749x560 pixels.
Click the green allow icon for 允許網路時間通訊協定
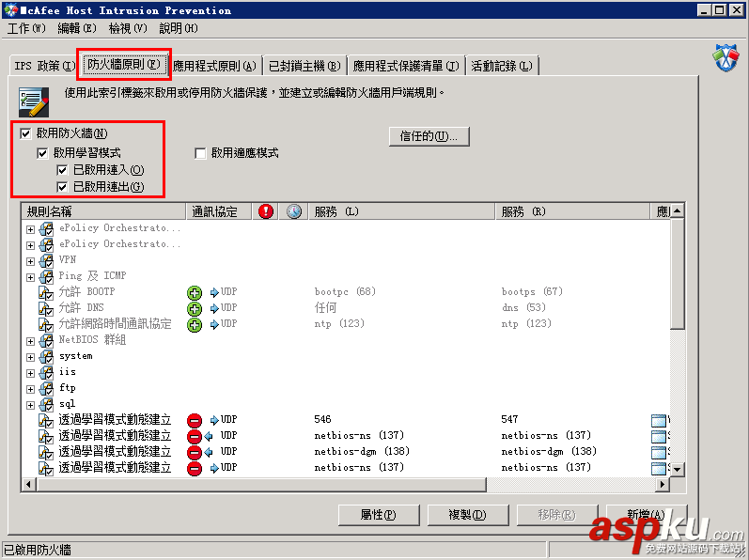tap(194, 325)
